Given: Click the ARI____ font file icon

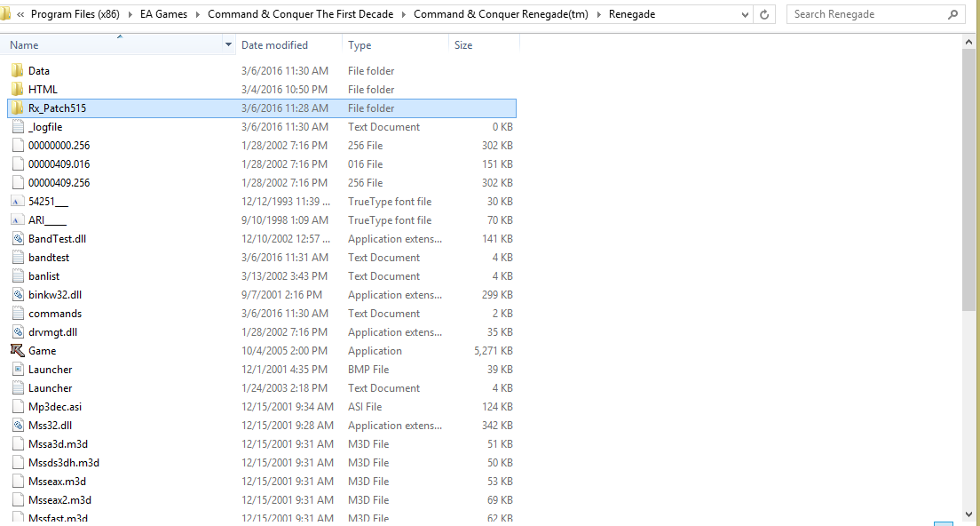Looking at the screenshot, I should 18,220.
